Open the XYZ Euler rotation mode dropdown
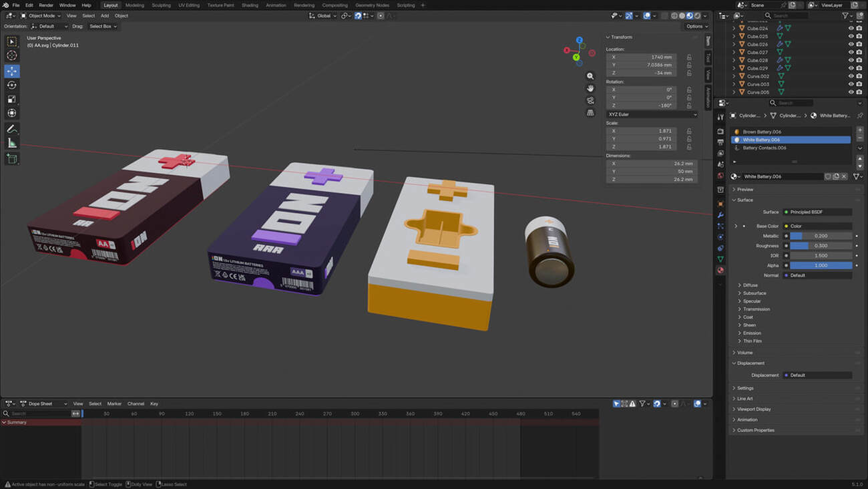Image resolution: width=868 pixels, height=489 pixels. coord(652,114)
